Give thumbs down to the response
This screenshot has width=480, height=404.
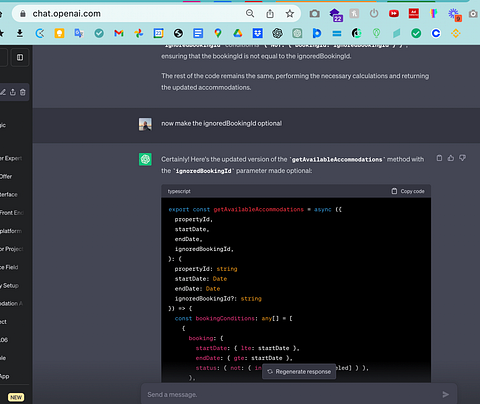[462, 158]
